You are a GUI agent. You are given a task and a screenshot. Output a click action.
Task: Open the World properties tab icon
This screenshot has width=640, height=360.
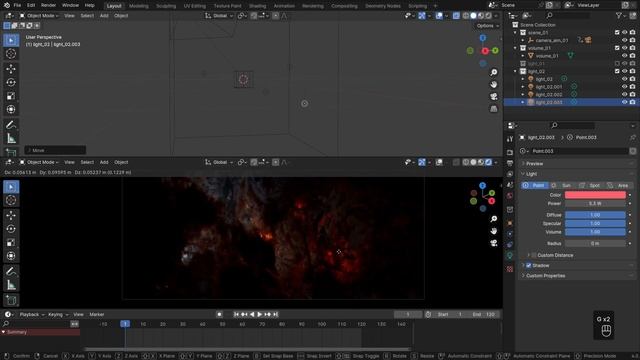(510, 196)
